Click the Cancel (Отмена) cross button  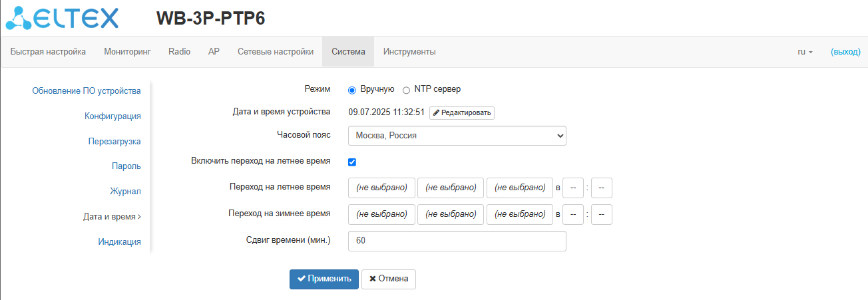point(389,279)
